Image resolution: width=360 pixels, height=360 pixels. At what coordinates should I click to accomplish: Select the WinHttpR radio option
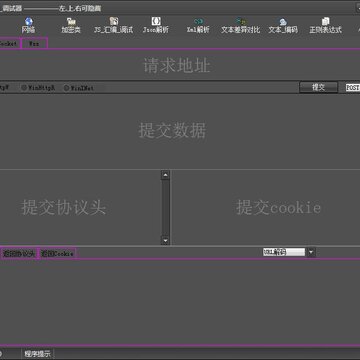click(38, 88)
